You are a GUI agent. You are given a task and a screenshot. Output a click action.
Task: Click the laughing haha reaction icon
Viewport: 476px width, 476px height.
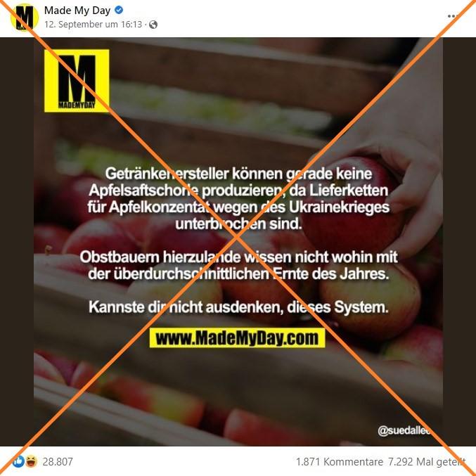tap(31, 462)
